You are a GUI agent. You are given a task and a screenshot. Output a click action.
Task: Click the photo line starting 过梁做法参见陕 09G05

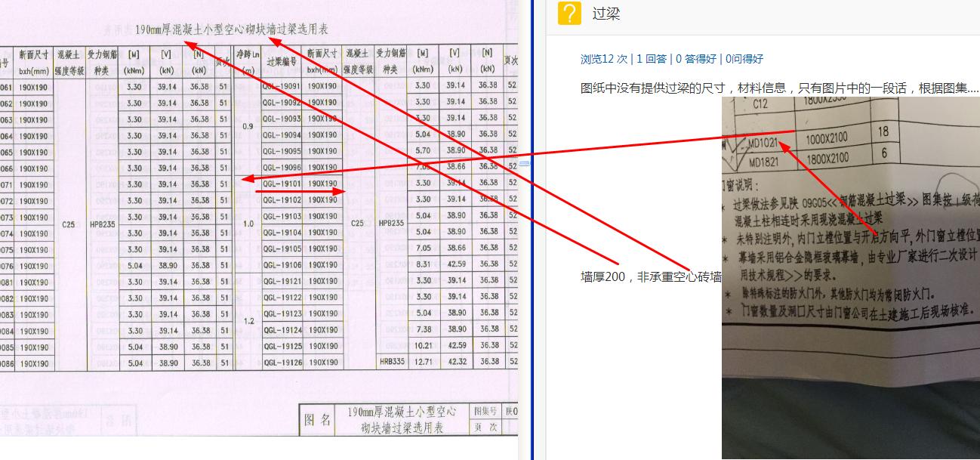click(x=856, y=201)
